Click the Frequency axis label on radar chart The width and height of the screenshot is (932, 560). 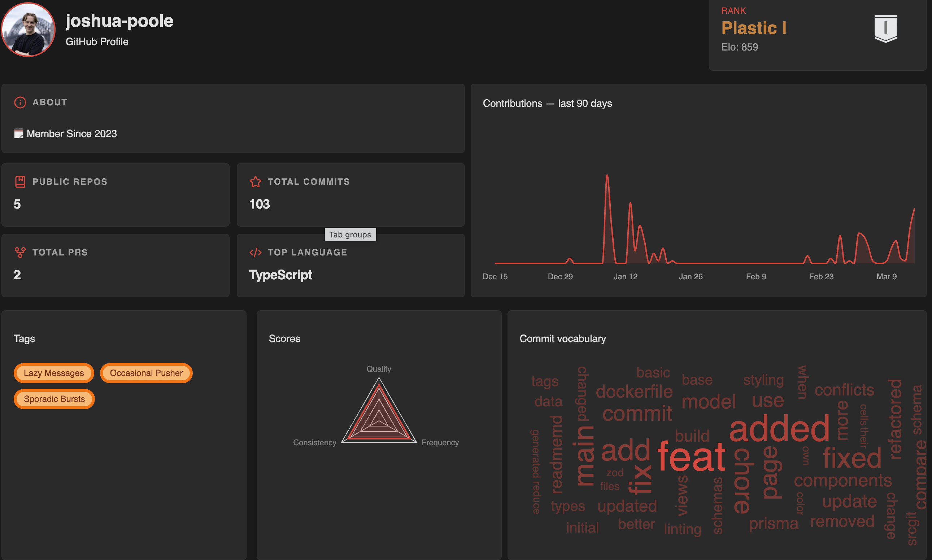pyautogui.click(x=440, y=442)
